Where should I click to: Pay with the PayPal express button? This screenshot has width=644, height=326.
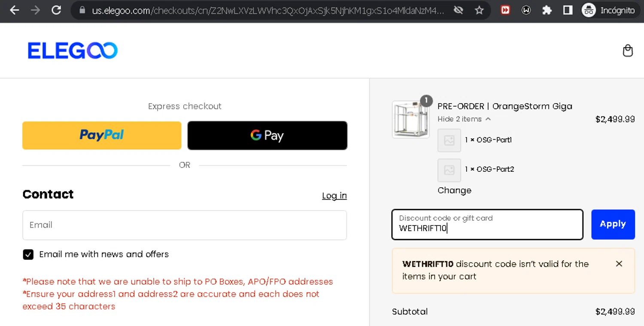pos(102,135)
